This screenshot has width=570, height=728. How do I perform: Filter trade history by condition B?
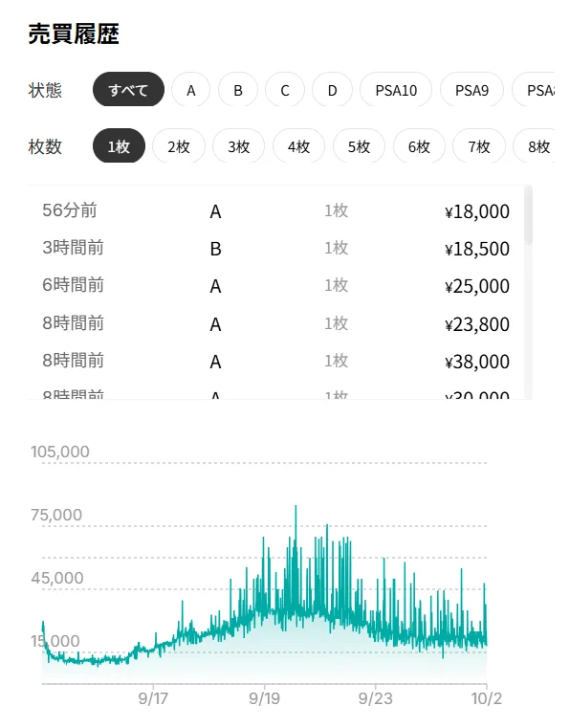coord(238,89)
